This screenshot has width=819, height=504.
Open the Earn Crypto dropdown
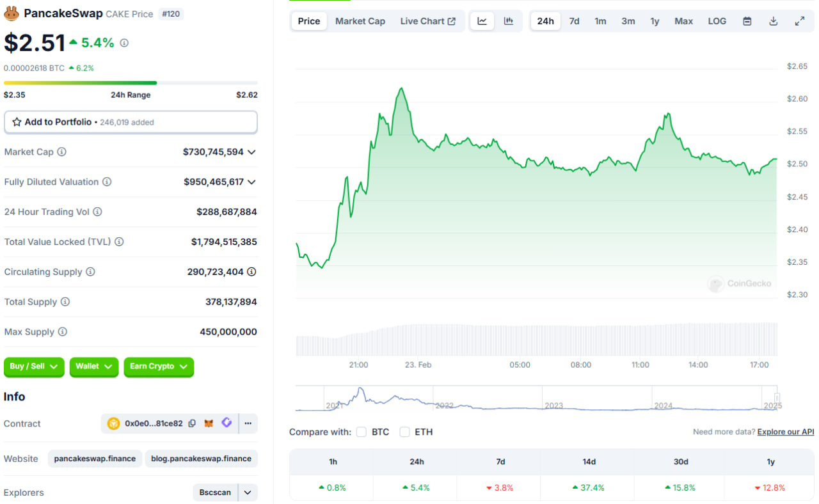[x=159, y=366]
